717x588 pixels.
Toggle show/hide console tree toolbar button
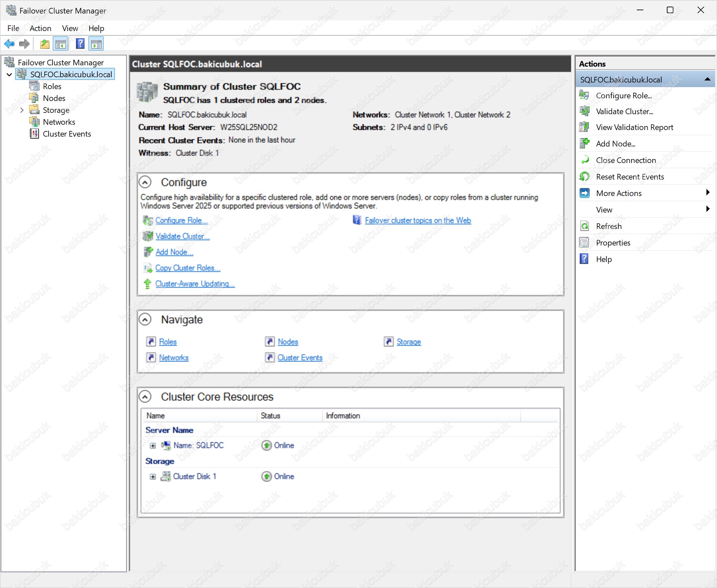coord(61,44)
